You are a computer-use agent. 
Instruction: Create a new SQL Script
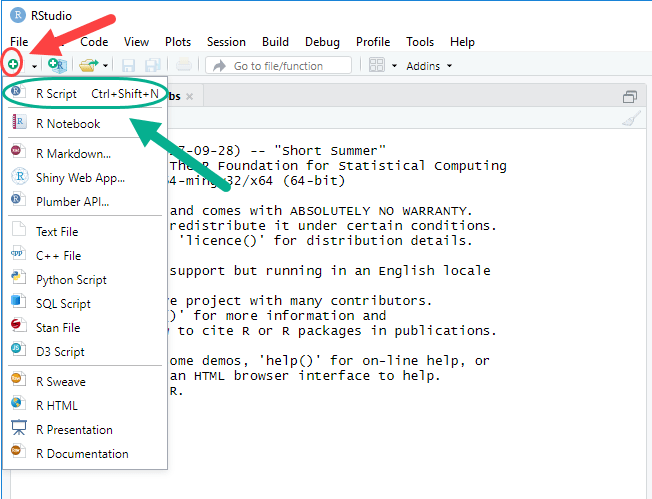[85, 304]
